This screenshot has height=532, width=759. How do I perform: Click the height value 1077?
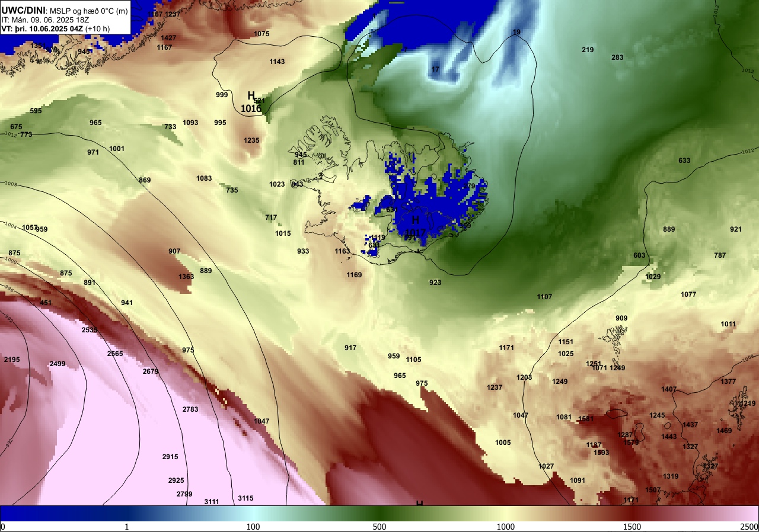point(688,294)
